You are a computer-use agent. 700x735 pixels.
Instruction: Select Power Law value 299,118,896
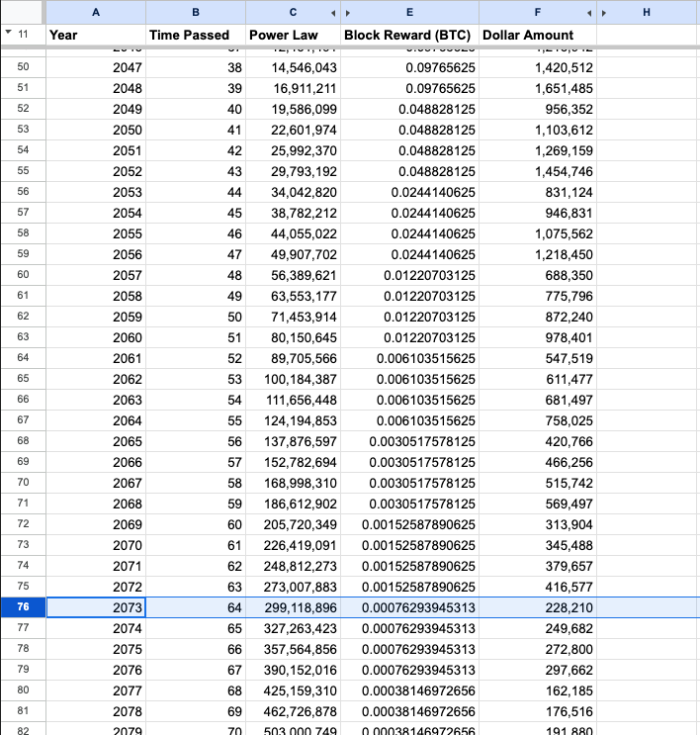(x=293, y=607)
